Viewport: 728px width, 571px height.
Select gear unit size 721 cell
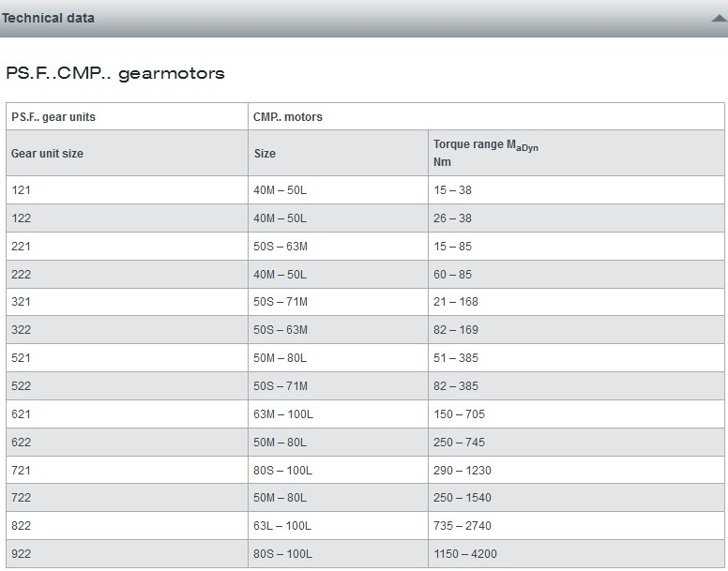coord(128,470)
